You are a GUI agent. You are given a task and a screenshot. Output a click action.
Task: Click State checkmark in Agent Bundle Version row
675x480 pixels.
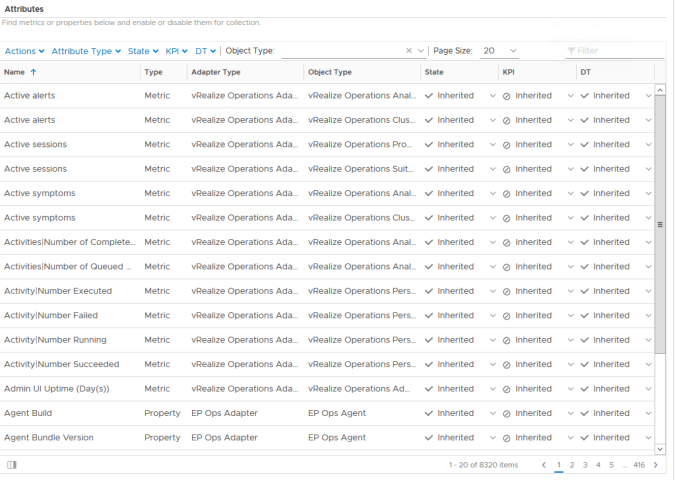(429, 438)
